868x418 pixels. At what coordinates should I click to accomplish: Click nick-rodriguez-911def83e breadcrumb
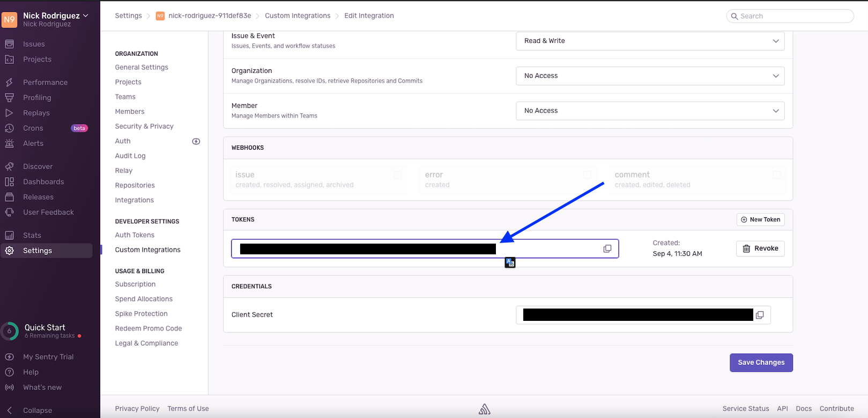tap(210, 16)
